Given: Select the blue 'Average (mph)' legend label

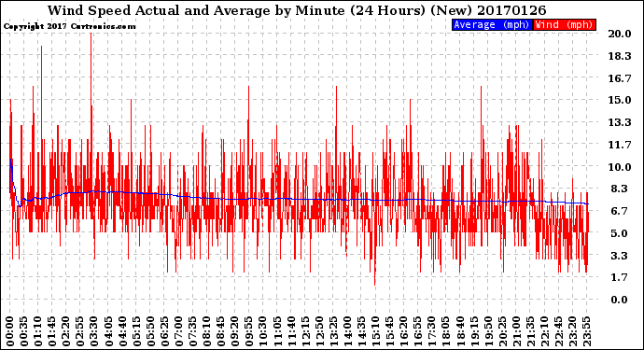Looking at the screenshot, I should [492, 24].
